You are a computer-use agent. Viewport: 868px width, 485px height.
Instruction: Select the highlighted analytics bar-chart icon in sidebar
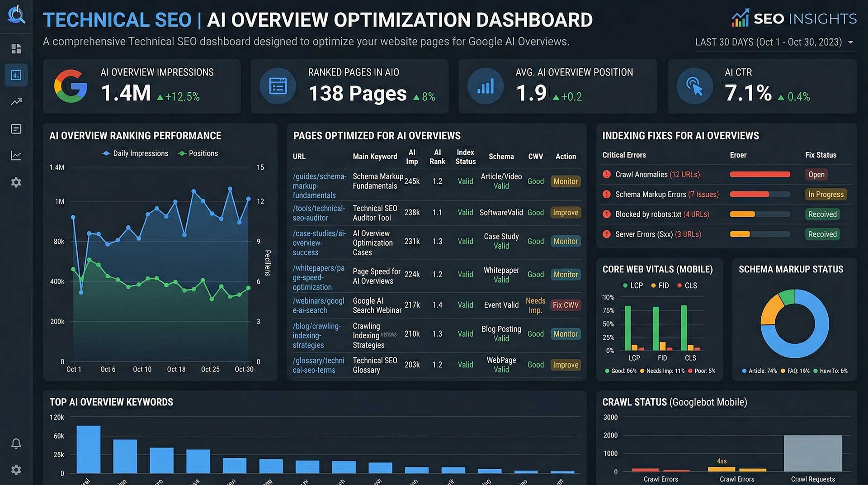coord(16,75)
